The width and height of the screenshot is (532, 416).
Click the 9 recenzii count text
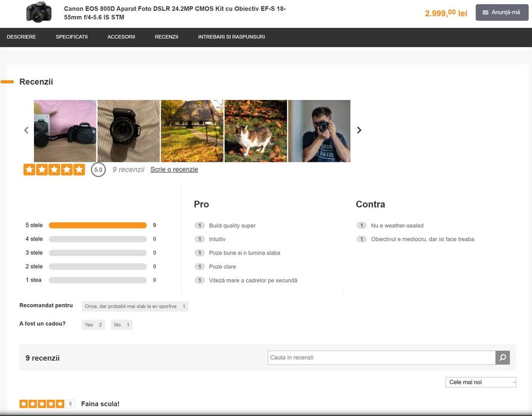pos(128,170)
